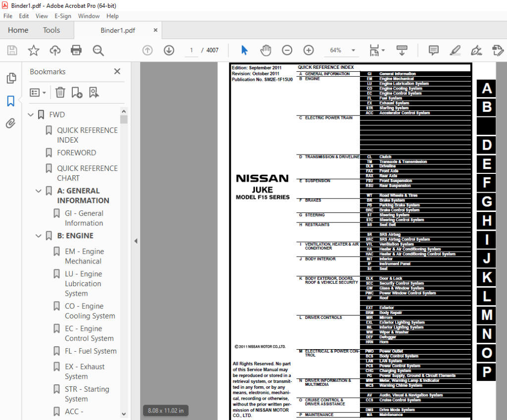Viewport: 507px width, 420px height.
Task: Open the Attachments paperclip panel
Action: (11, 123)
